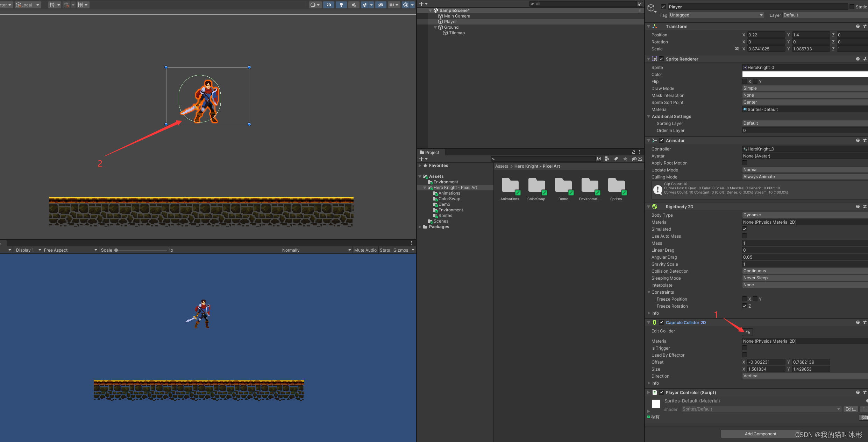This screenshot has height=442, width=868.
Task: Search by label tag icon in Project
Action: click(x=616, y=159)
